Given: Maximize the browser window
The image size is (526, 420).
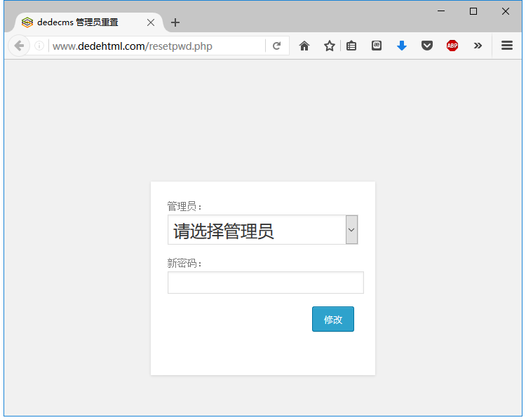Looking at the screenshot, I should (473, 11).
